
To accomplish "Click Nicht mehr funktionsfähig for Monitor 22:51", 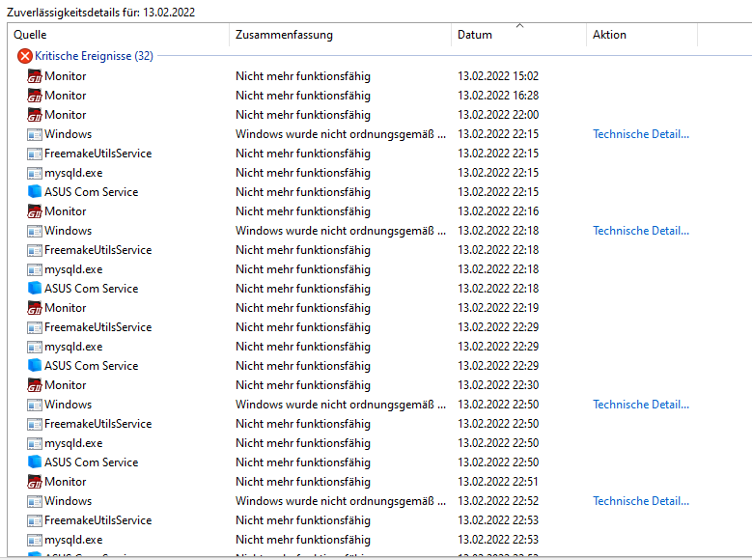I will pos(303,481).
